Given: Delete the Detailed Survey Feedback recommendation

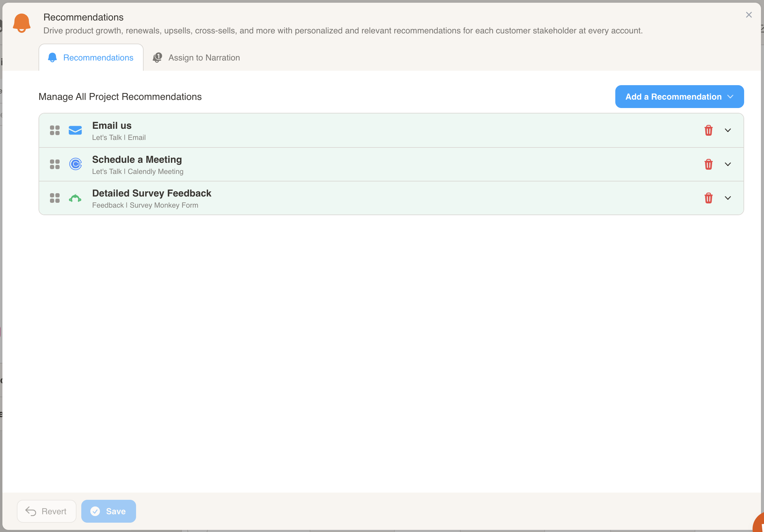Looking at the screenshot, I should [708, 198].
